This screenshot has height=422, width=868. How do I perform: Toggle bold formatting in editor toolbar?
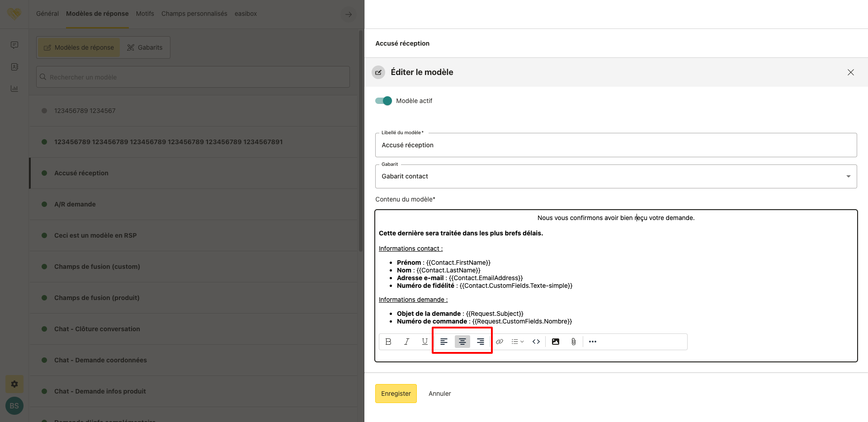click(388, 342)
